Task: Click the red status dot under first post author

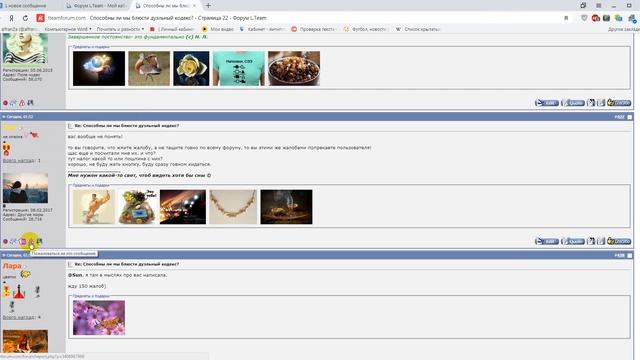Action: [5, 103]
